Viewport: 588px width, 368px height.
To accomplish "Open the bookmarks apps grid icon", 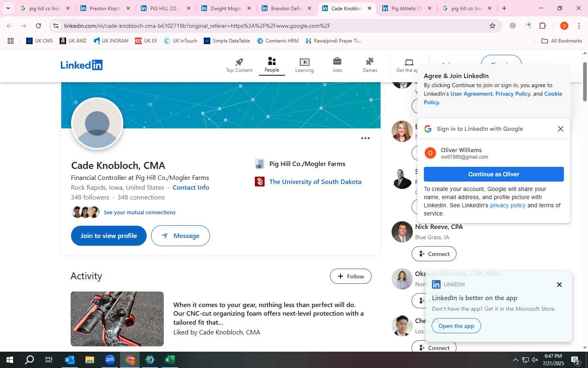I will (x=11, y=41).
